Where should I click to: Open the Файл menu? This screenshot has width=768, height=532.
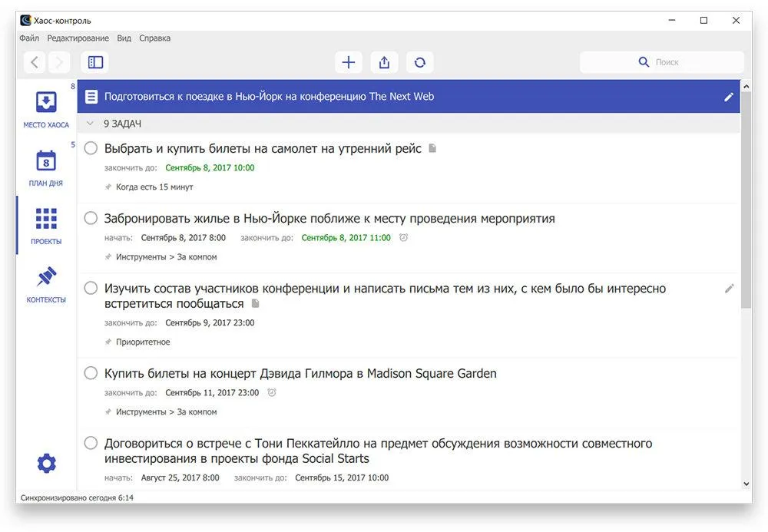tap(29, 38)
